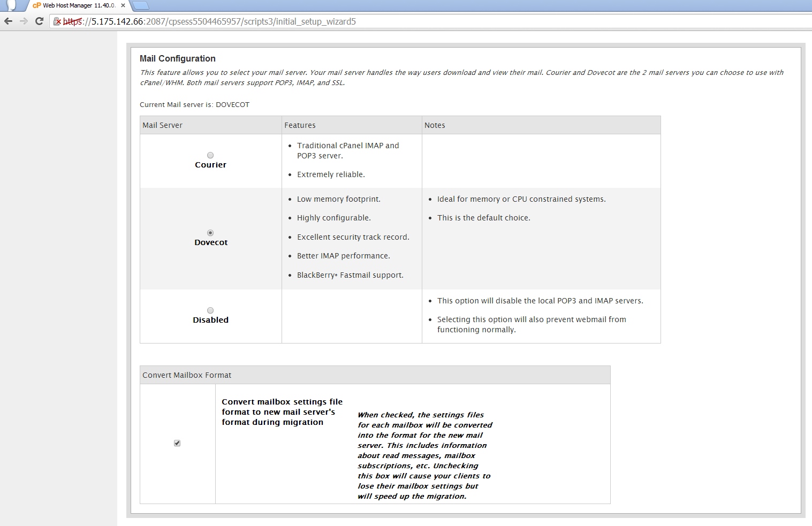Viewport: 812px width, 526px height.
Task: Click the Courier label
Action: tap(210, 165)
